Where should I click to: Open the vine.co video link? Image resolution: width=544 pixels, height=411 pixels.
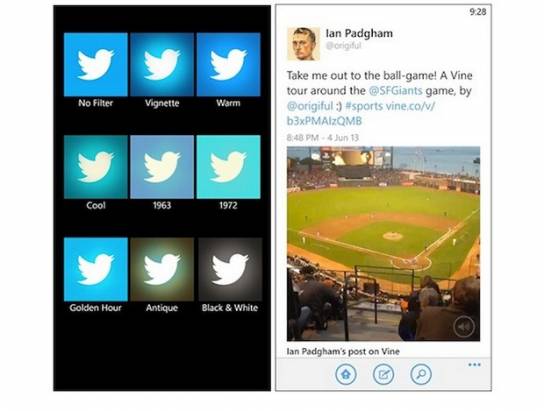pos(361,113)
